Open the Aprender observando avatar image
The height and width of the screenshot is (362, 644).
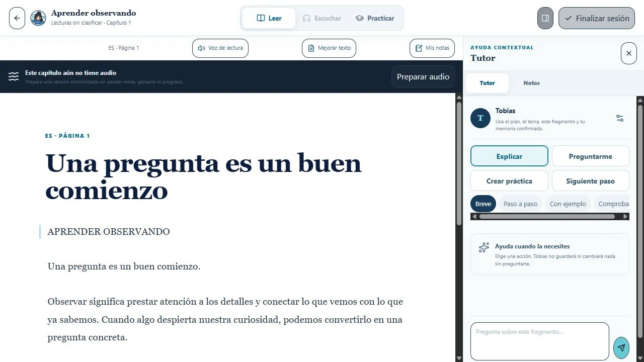pos(38,18)
